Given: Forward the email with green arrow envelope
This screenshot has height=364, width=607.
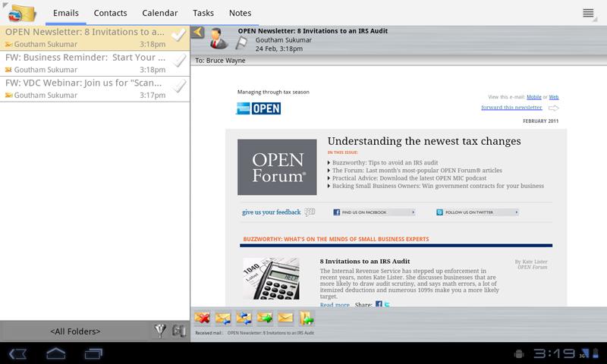Looking at the screenshot, I should 265,318.
